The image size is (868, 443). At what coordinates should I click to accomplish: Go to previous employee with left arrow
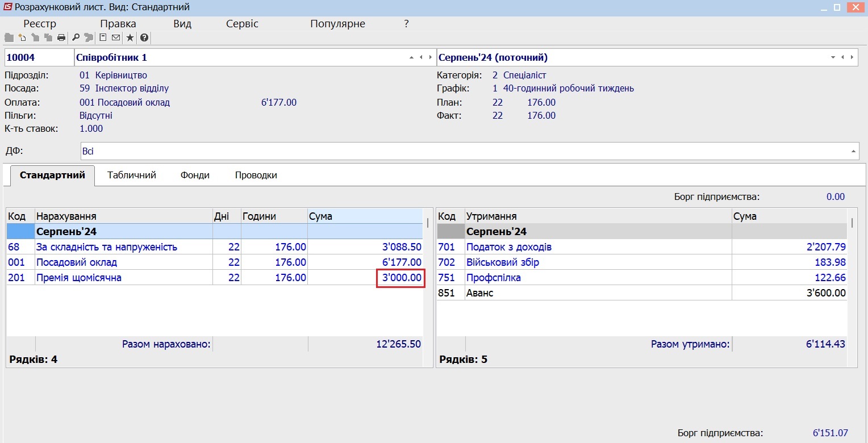point(421,57)
